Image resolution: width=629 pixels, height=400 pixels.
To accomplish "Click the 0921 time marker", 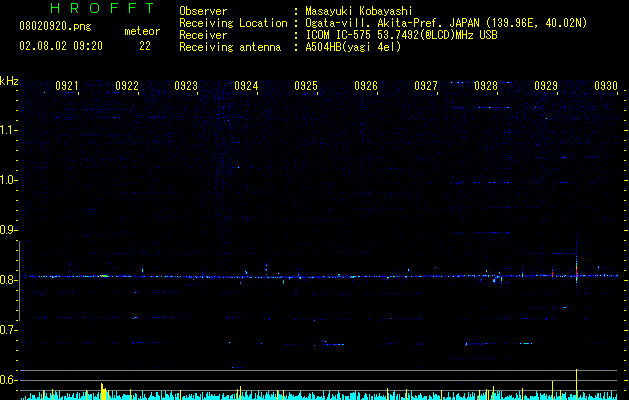I will point(67,86).
